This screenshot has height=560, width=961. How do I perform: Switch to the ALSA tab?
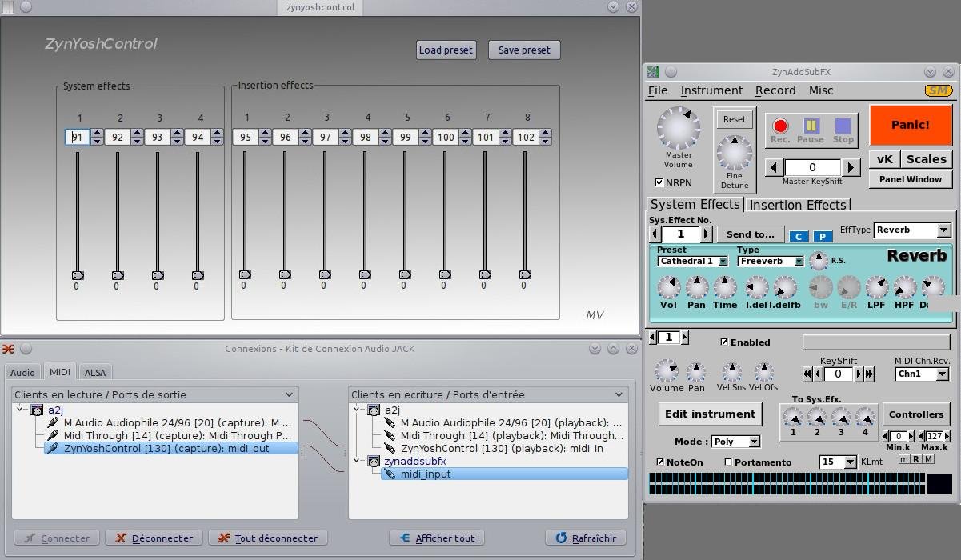(x=95, y=372)
